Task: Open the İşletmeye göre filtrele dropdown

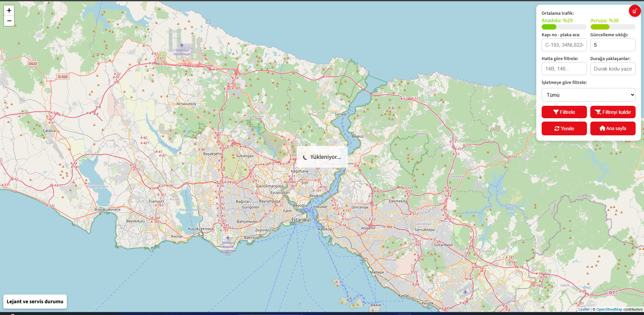Action: [589, 95]
